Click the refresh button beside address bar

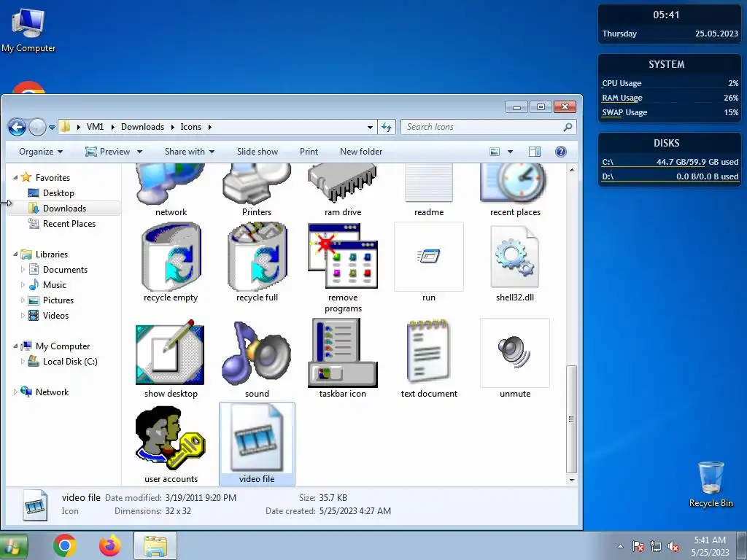coord(387,127)
